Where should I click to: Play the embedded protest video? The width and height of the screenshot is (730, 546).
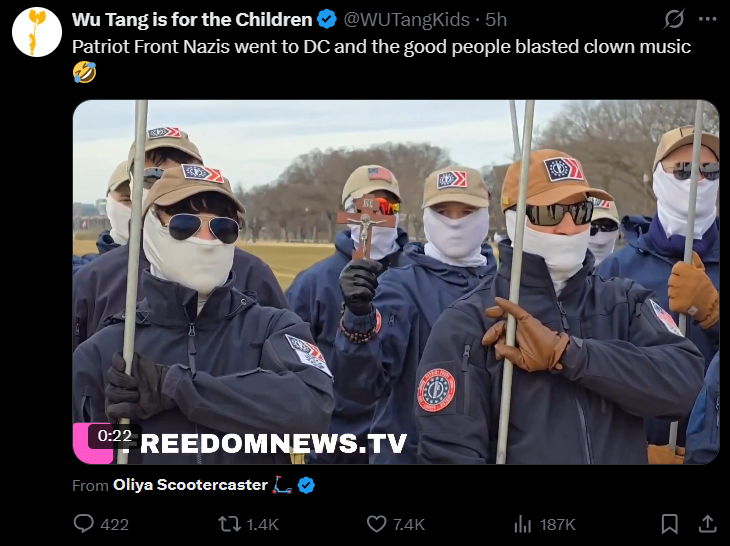click(x=396, y=282)
